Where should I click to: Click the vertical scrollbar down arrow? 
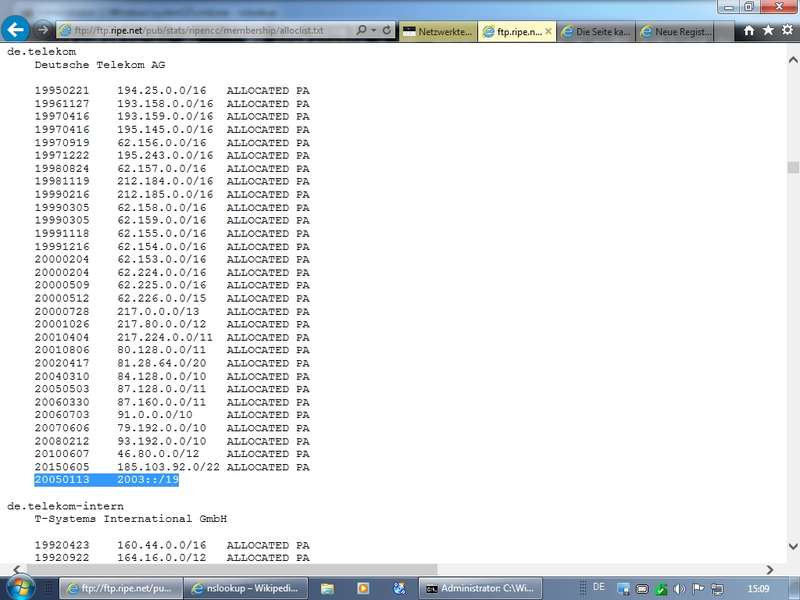pyautogui.click(x=793, y=546)
